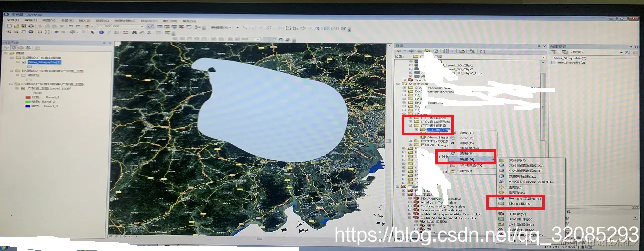Open the Editor dropdown menu

[x=221, y=27]
